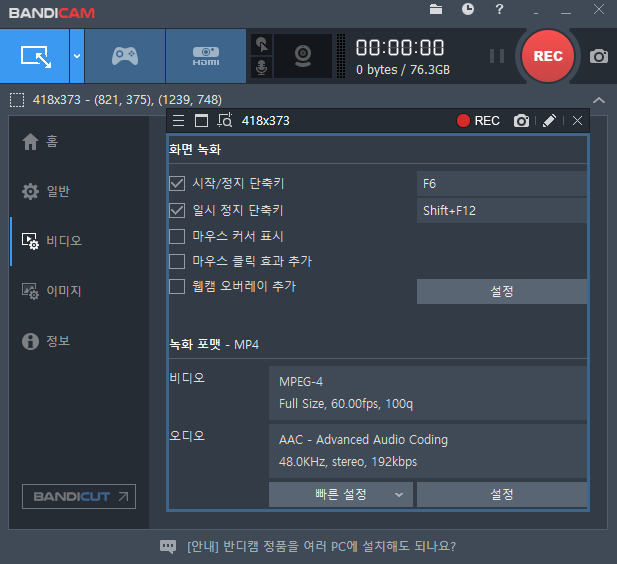Open the 이미지 tab
Screen dimensions: 617x564
(52, 291)
